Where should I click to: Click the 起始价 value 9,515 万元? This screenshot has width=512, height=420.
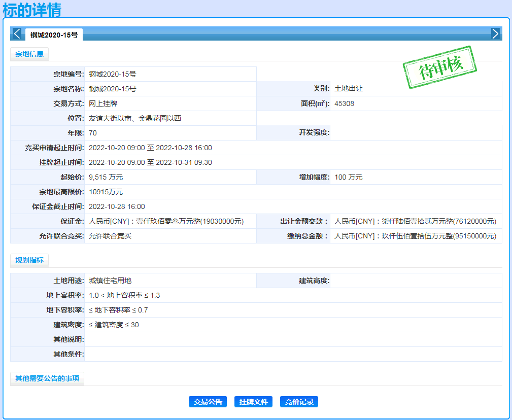(106, 177)
